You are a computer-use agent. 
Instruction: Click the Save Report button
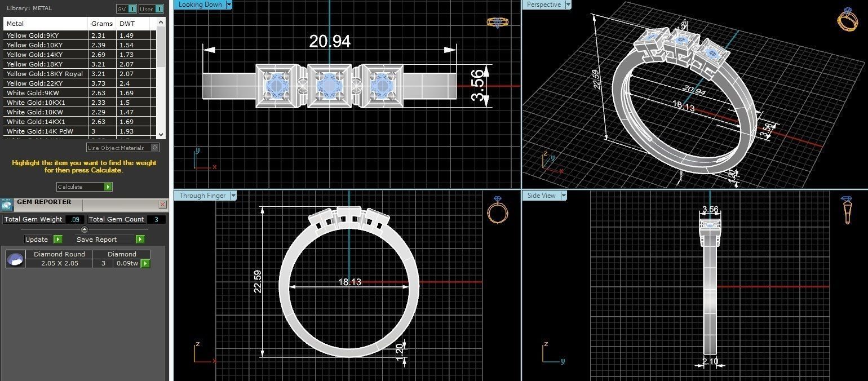click(x=110, y=239)
